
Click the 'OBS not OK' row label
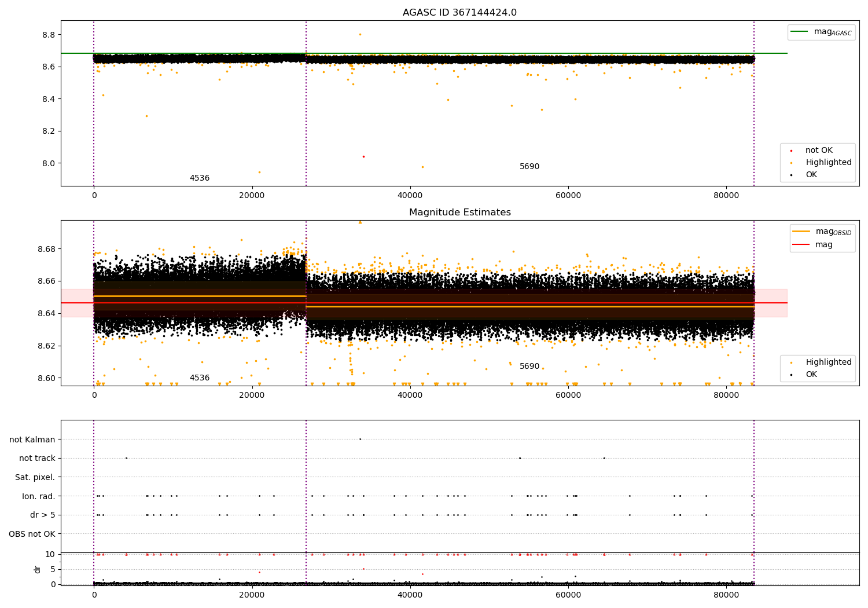pos(32,534)
